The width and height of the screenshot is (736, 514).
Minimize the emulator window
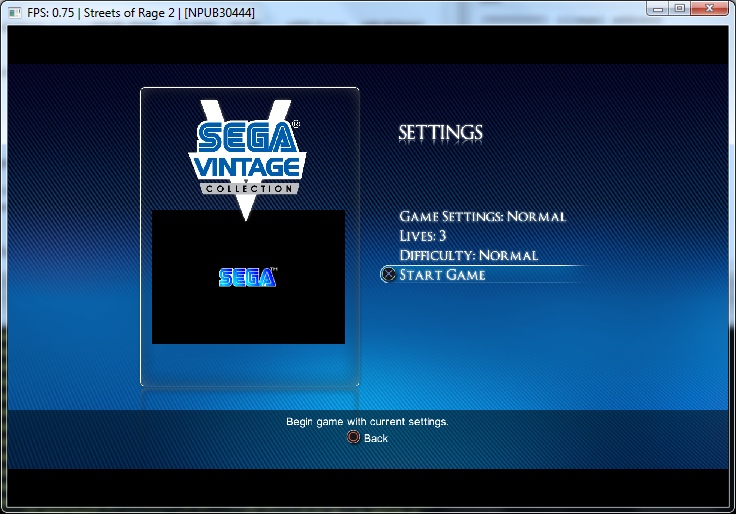click(x=658, y=8)
